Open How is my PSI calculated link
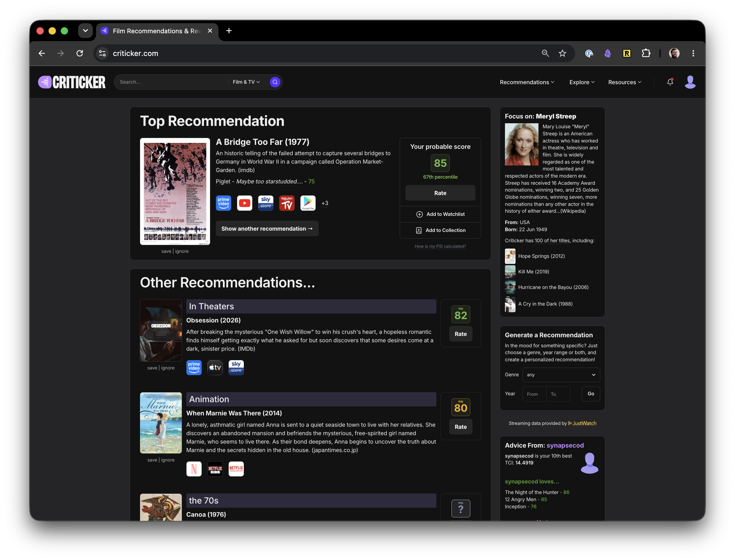The image size is (735, 560). [x=440, y=246]
